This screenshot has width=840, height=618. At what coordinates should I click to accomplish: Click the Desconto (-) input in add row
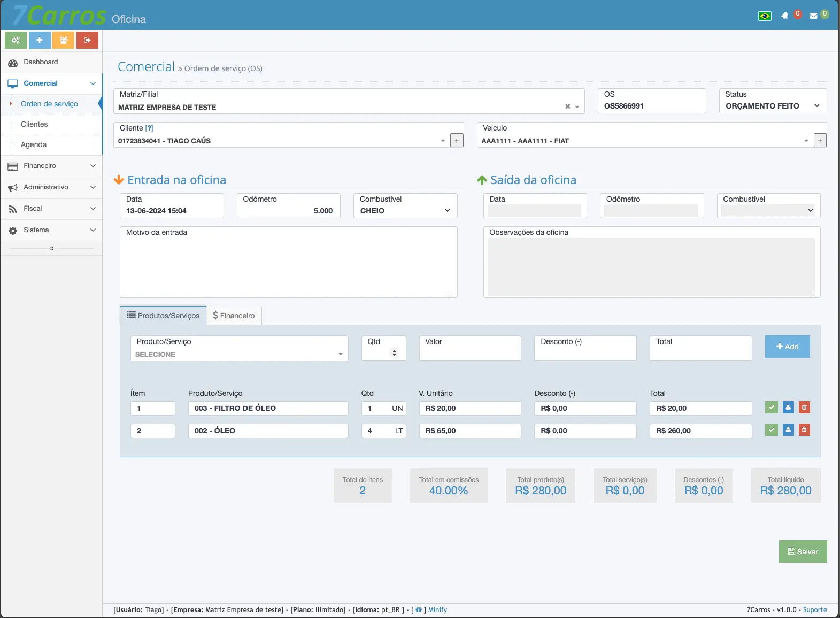point(585,348)
